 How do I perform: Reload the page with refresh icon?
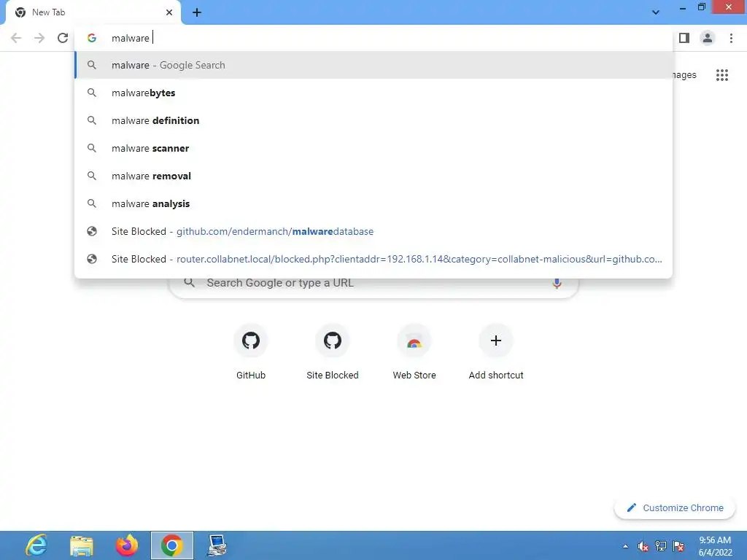[63, 38]
